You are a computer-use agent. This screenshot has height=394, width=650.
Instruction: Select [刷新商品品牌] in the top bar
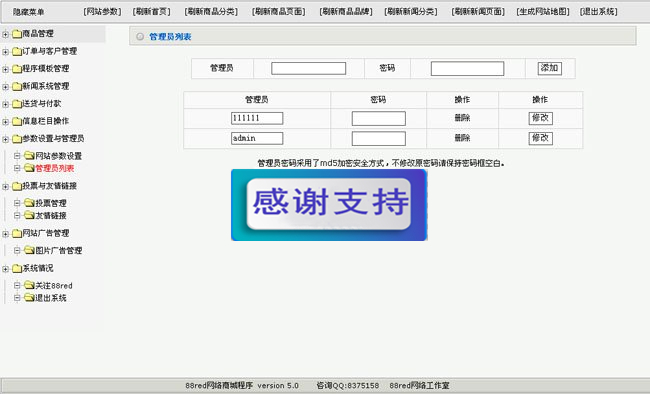346,12
